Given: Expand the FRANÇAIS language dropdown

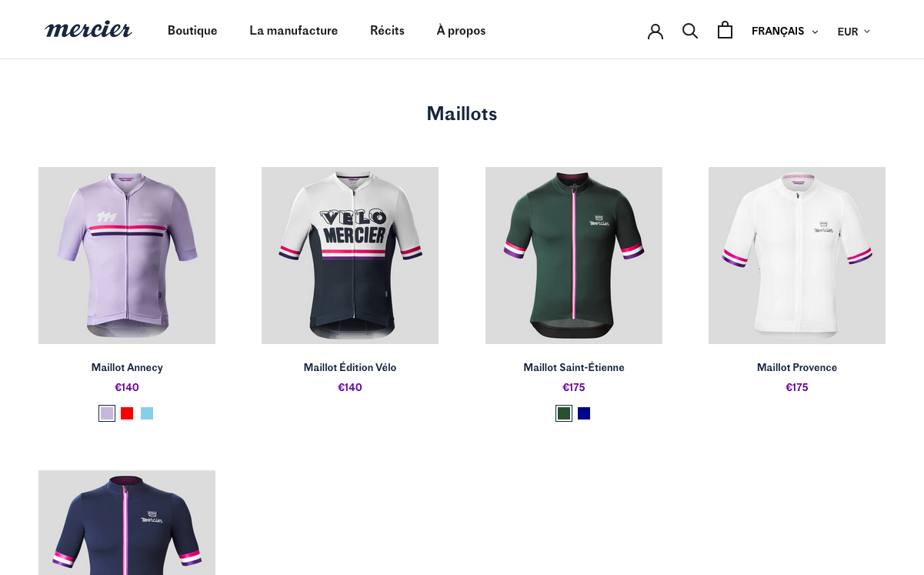Looking at the screenshot, I should click(784, 32).
